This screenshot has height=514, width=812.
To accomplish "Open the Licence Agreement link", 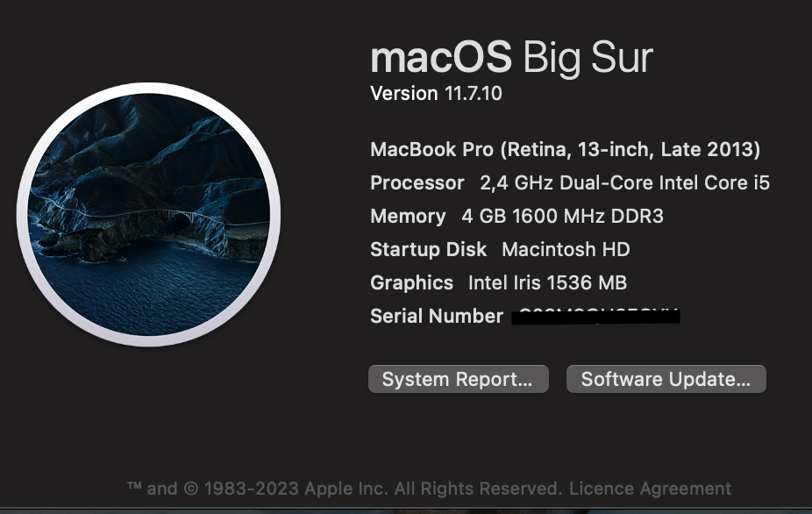I will click(650, 489).
